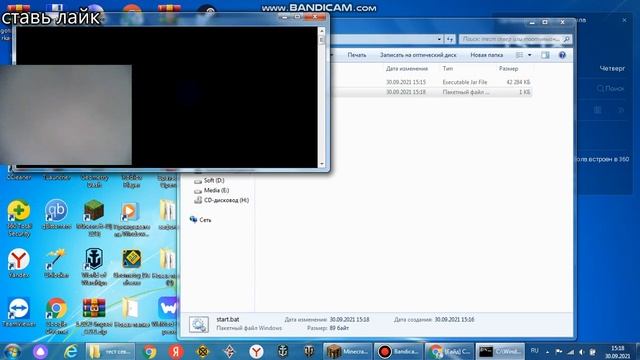The height and width of the screenshot is (360, 640).
Task: Open qBittorrent desktop shortcut
Action: [x=56, y=215]
